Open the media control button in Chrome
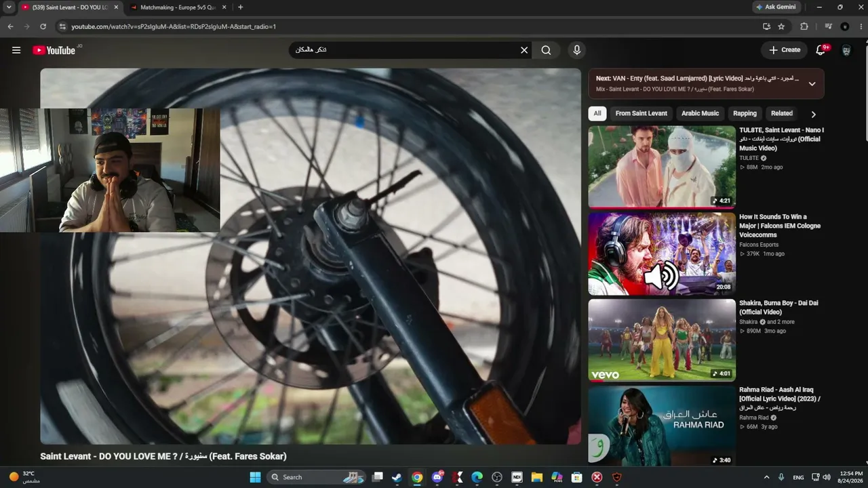This screenshot has height=488, width=868. click(x=828, y=26)
